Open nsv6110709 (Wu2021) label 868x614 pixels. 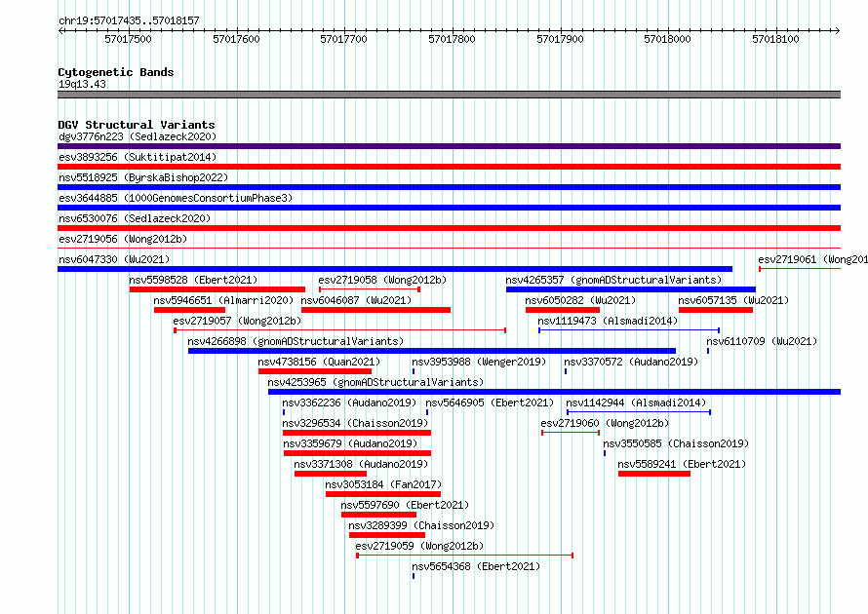pos(762,341)
